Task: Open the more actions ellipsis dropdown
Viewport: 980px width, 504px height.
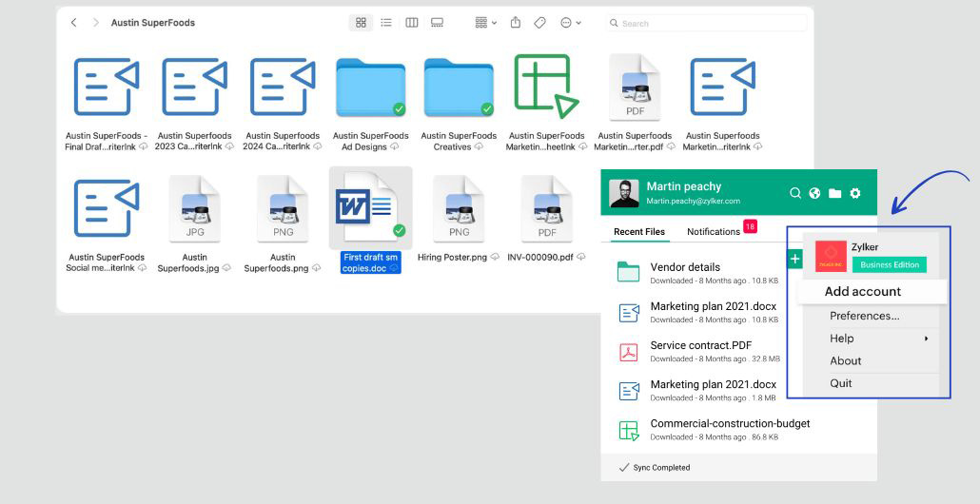Action: click(x=571, y=23)
